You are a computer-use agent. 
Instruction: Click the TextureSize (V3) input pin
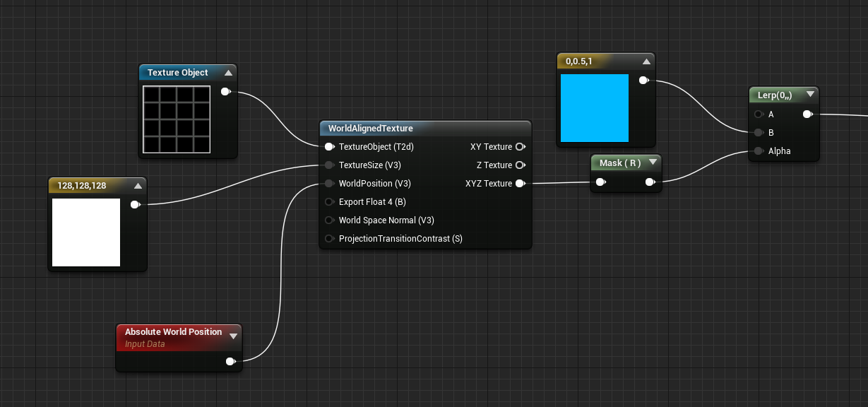(329, 165)
